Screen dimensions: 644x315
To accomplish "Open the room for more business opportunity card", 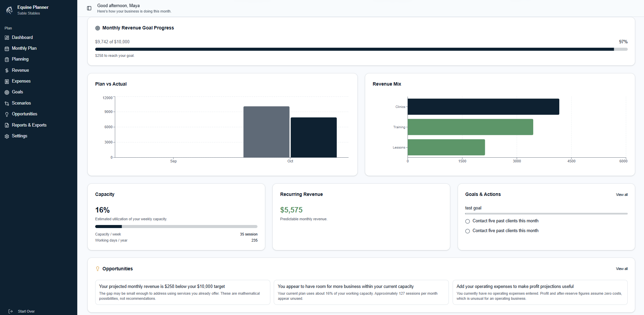I will (361, 292).
